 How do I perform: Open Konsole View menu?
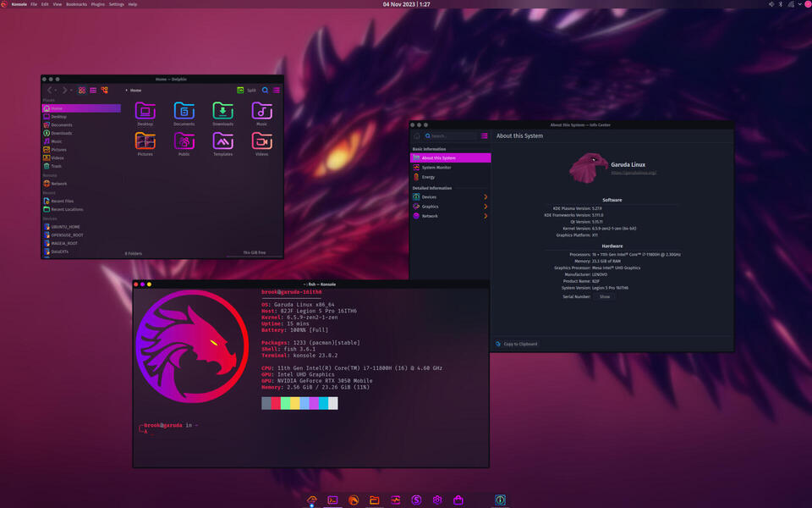(x=57, y=4)
